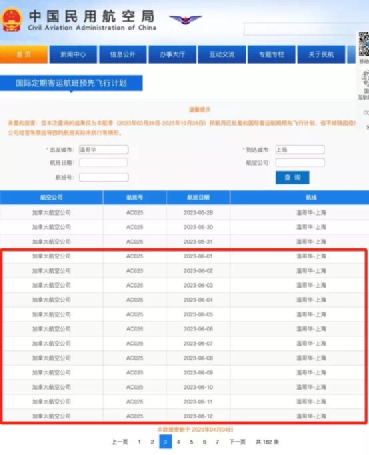The width and height of the screenshot is (369, 455).
Task: Focus the 出发城市 departure city field
Action: point(104,150)
